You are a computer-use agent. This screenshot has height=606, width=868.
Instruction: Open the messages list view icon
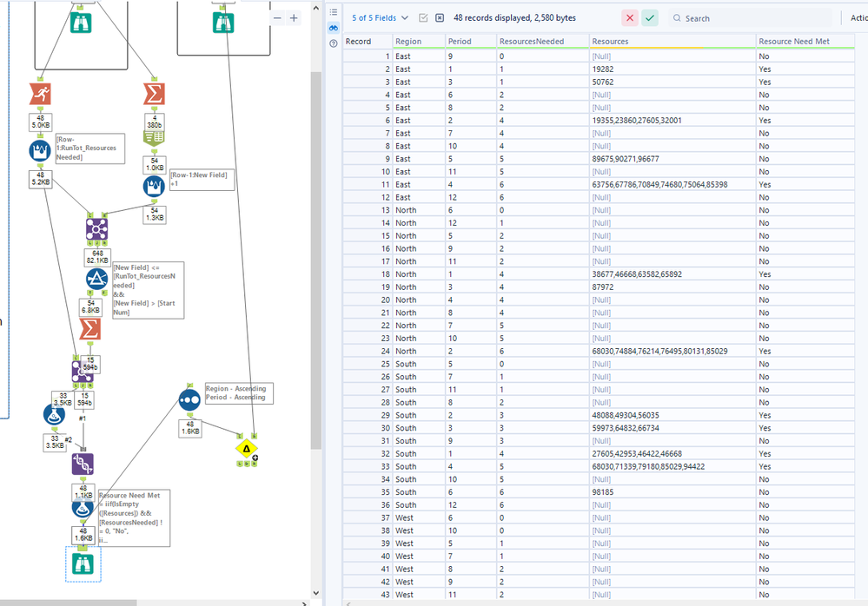coord(334,12)
